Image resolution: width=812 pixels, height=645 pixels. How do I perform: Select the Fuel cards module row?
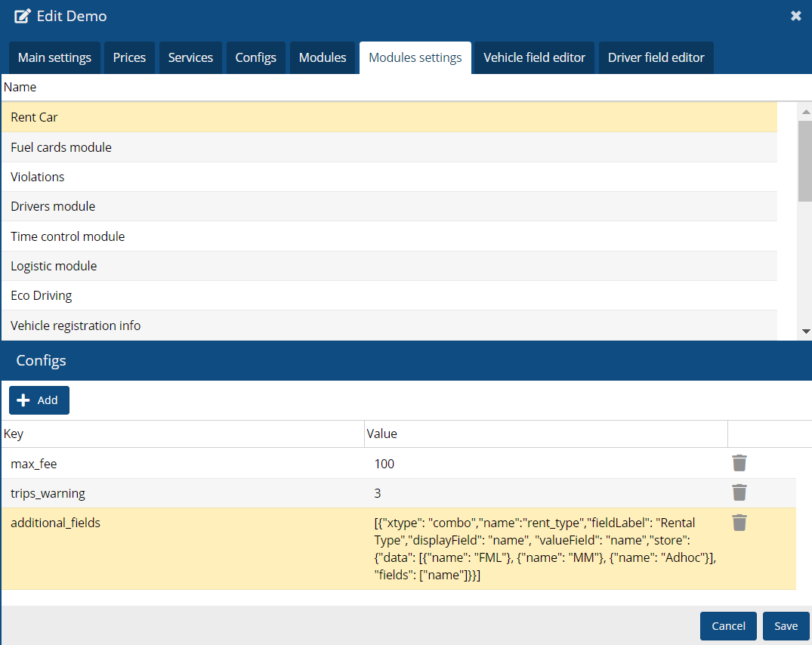61,147
